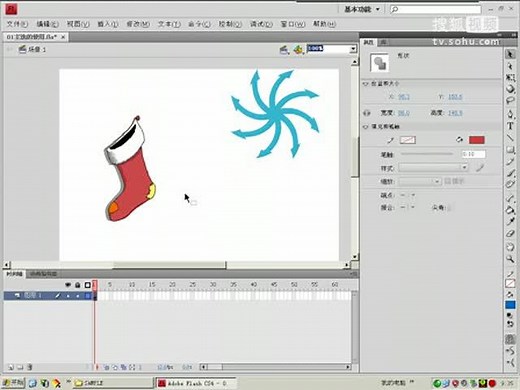520x390 pixels.
Task: Switch to the Motion Editor tab
Action: pyautogui.click(x=43, y=274)
